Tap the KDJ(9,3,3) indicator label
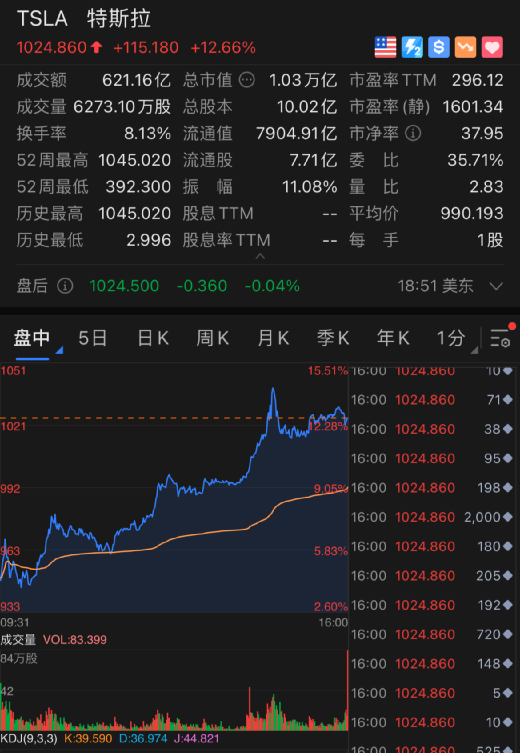520x753 pixels. 29,738
